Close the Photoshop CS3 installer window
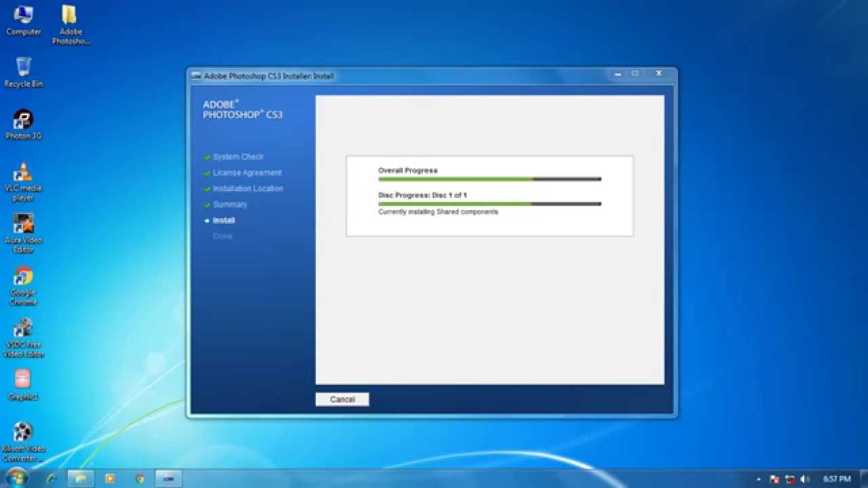868x488 pixels. (x=658, y=74)
